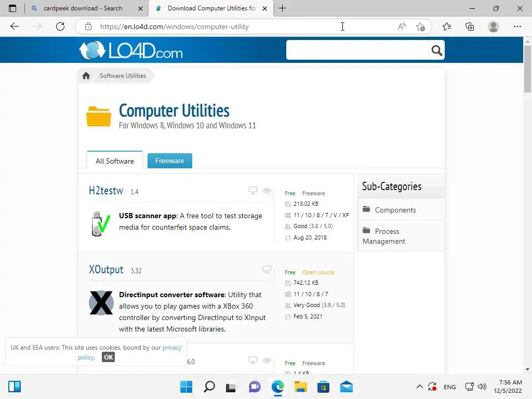This screenshot has height=399, width=532.
Task: Select the All Software tab
Action: coord(115,160)
